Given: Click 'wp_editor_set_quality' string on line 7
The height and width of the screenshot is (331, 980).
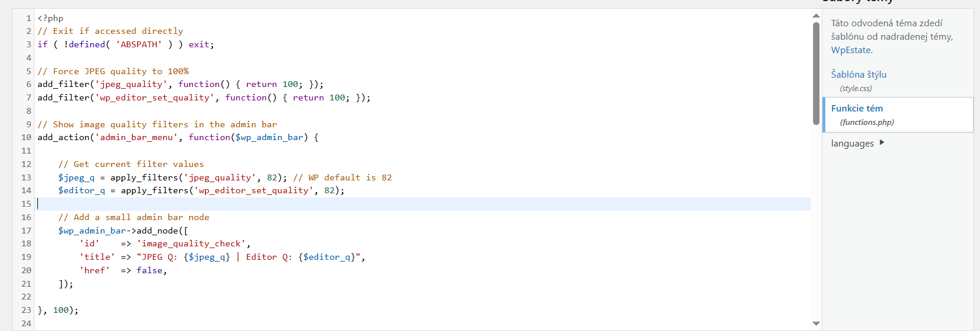Looking at the screenshot, I should point(155,97).
